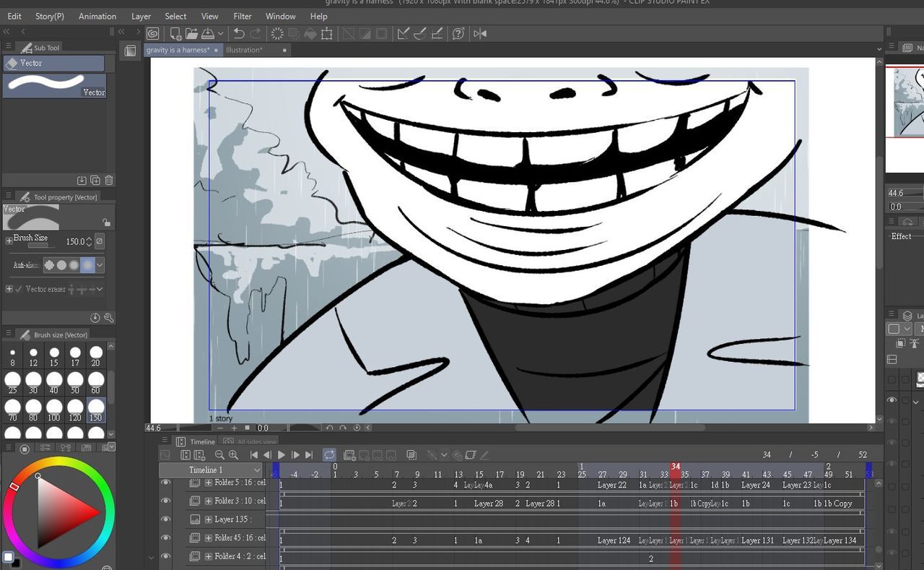The image size is (924, 570).
Task: Click the Undo arrow icon
Action: click(x=239, y=33)
